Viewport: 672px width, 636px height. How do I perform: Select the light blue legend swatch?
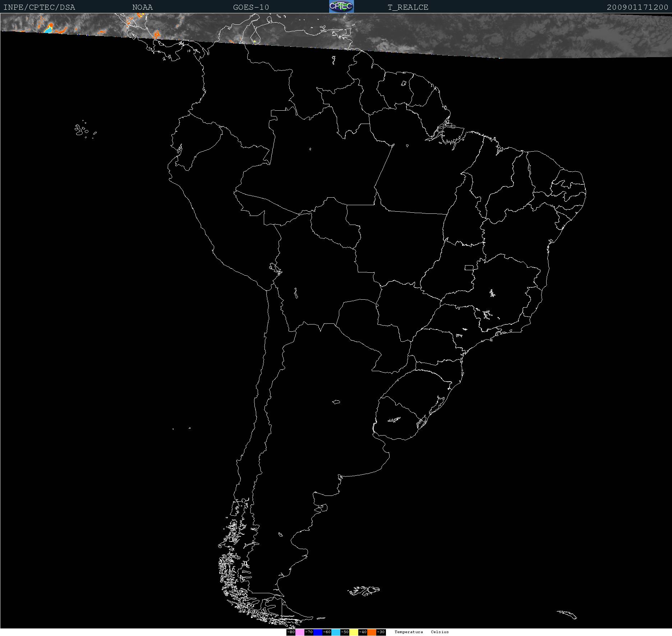tap(336, 632)
